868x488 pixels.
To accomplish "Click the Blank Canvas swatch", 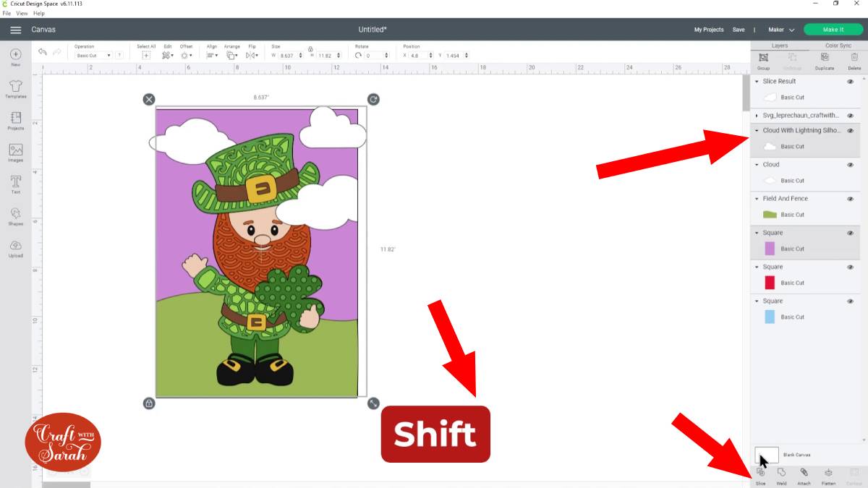I will pos(767,455).
